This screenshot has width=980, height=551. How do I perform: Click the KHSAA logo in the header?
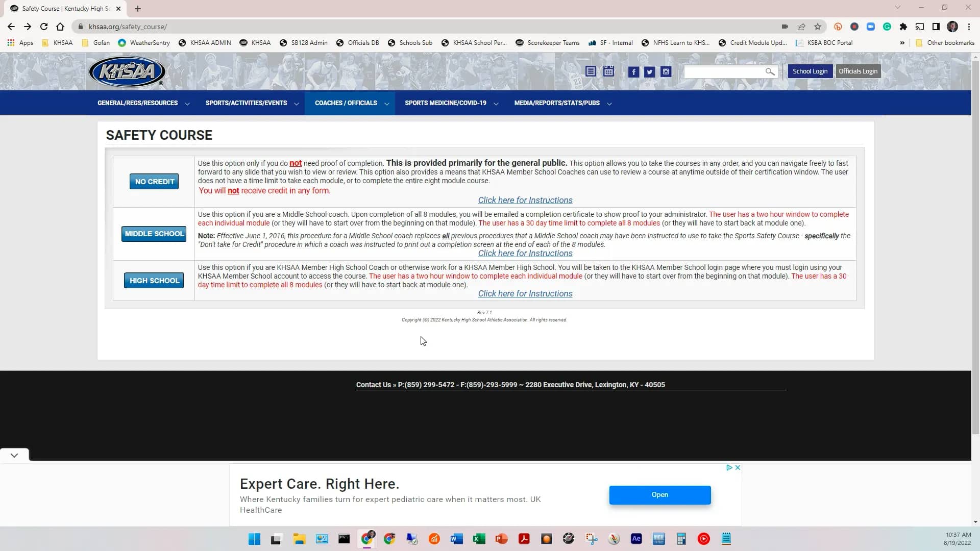[x=127, y=72]
